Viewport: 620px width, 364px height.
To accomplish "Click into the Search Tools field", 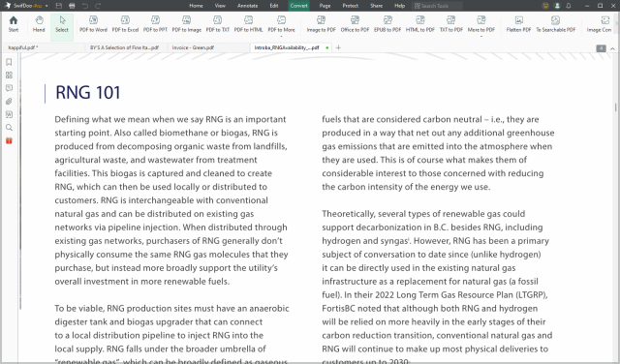I will (437, 6).
